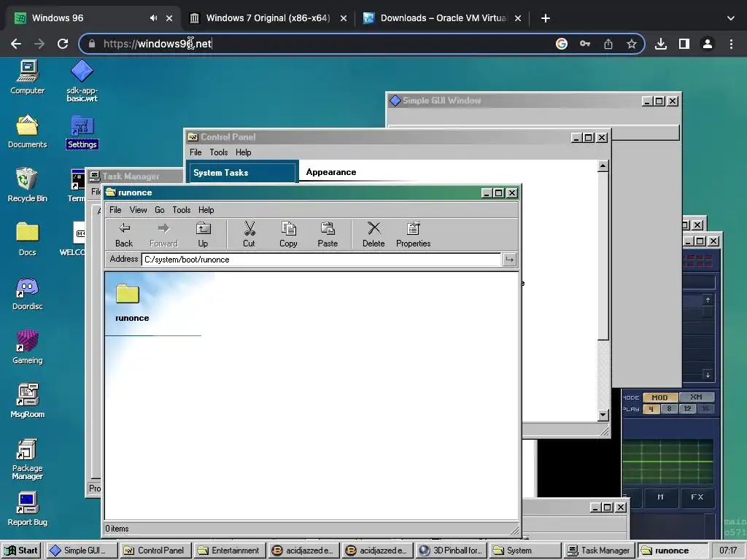Screen dimensions: 747x560
Task: Open a new browser tab
Action: coord(546,18)
